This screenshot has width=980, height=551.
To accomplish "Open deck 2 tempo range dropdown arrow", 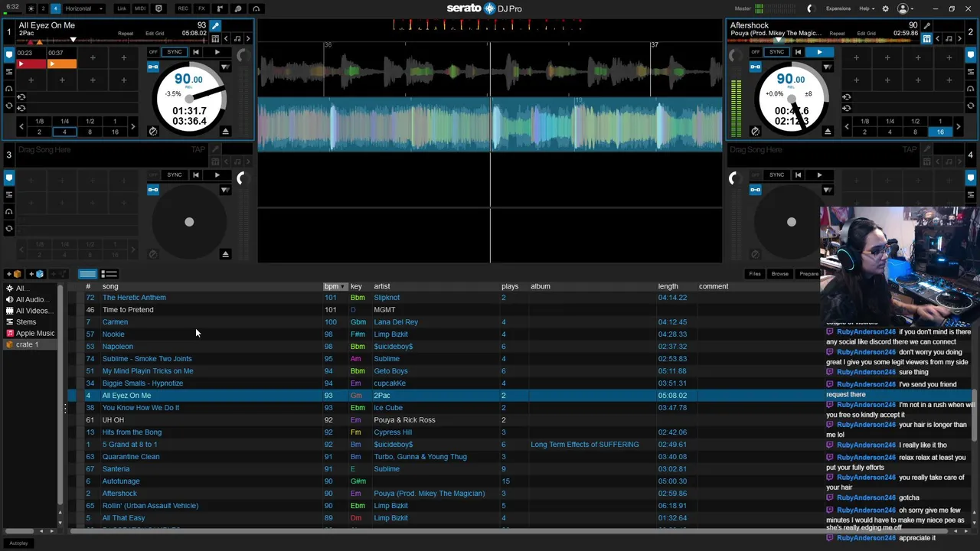I will coord(828,67).
